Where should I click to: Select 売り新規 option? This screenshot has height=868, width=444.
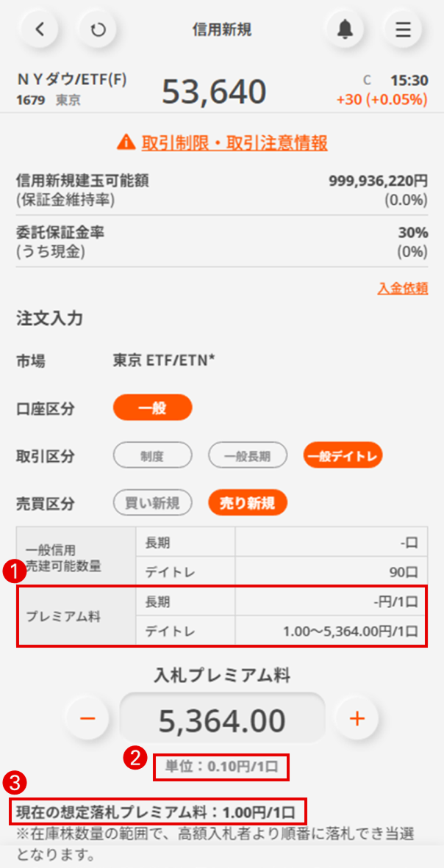pos(248,503)
